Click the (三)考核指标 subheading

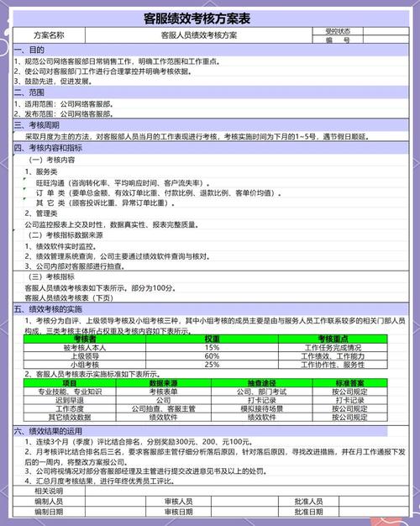[52, 276]
